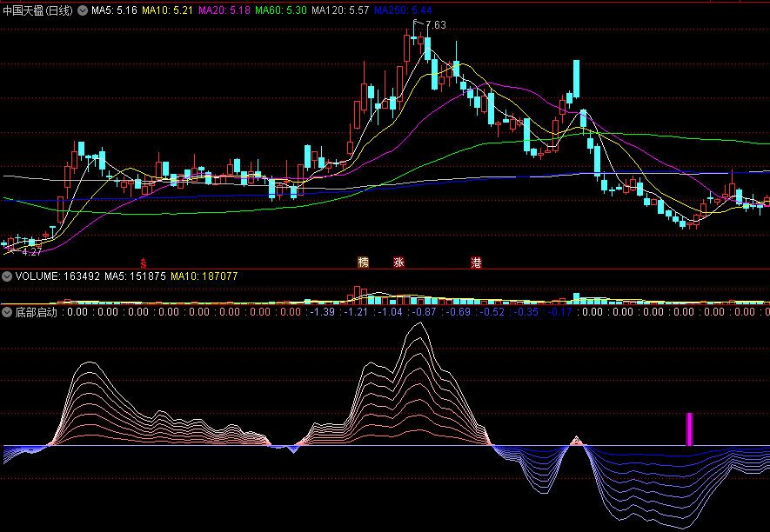Select the -1.21 indicator value
The image size is (770, 532).
point(356,312)
